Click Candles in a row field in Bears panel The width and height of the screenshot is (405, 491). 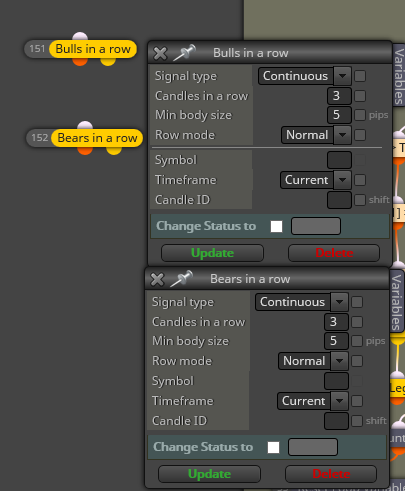click(x=336, y=322)
